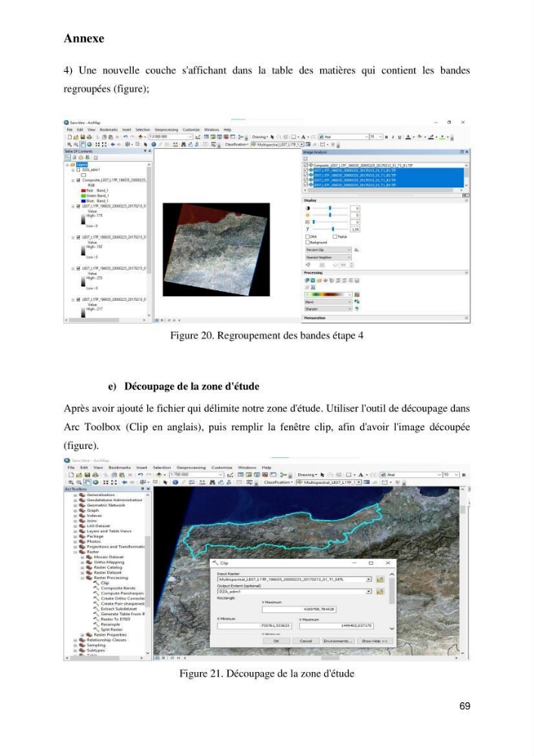Image resolution: width=534 pixels, height=756 pixels.
Task: Toggle Composite layer checkbox in Image Analysis list
Action: click(306, 165)
